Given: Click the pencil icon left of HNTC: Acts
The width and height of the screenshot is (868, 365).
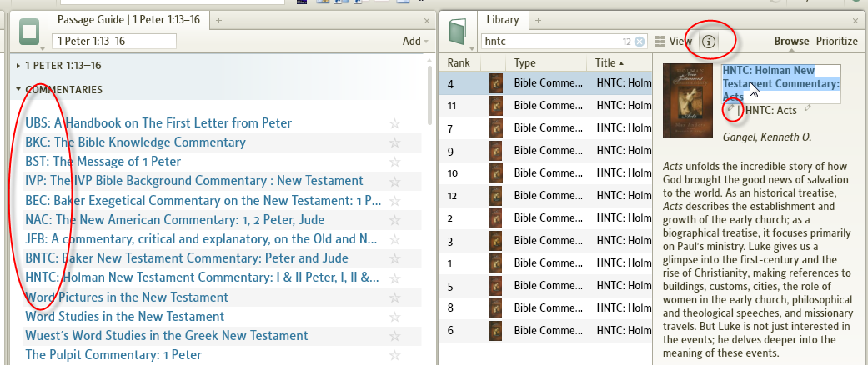Looking at the screenshot, I should click(x=730, y=109).
